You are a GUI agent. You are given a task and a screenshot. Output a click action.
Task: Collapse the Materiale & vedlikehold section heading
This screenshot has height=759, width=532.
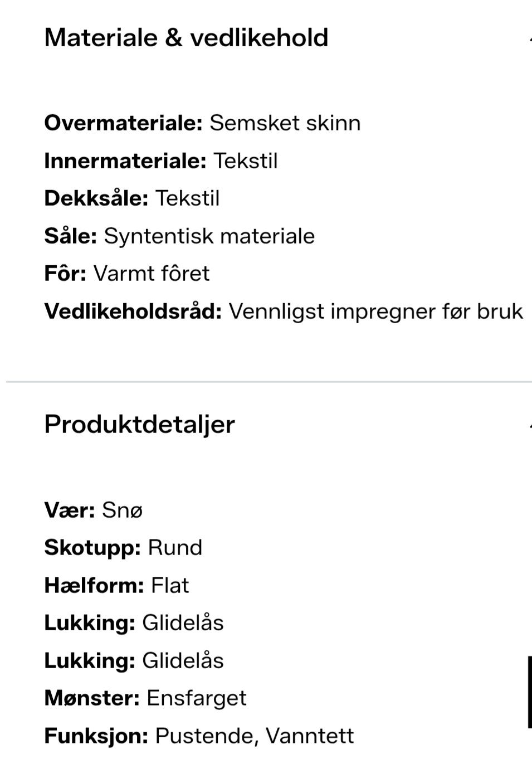[x=186, y=38]
